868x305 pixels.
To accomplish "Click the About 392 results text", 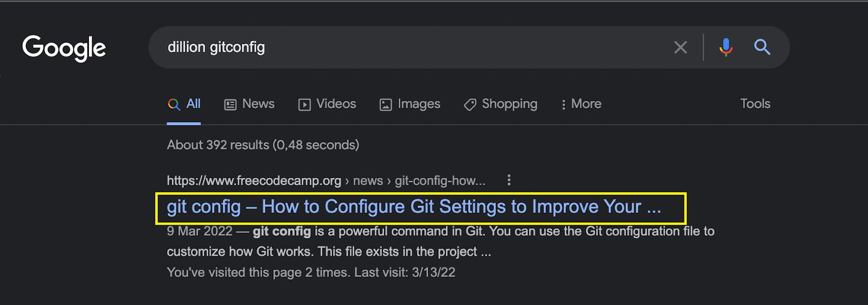I will [263, 145].
